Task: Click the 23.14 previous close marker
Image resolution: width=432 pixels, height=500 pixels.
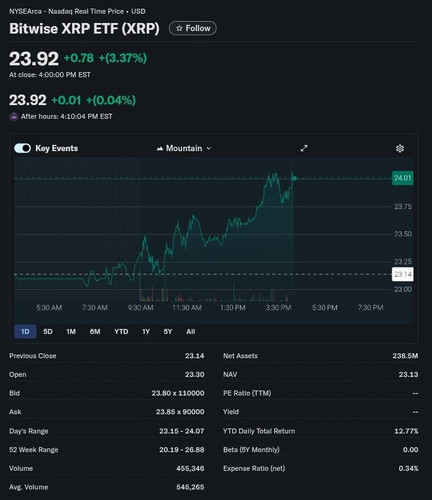Action: click(403, 274)
